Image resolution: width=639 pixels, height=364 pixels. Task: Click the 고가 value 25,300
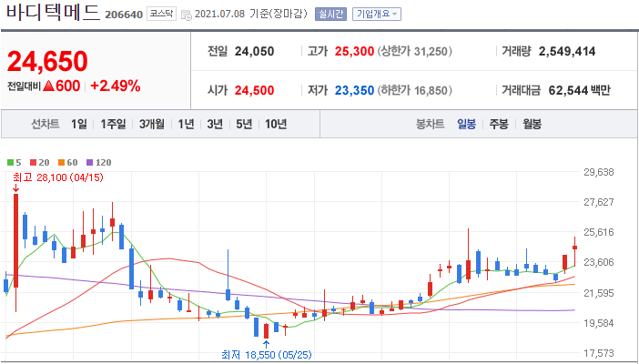pyautogui.click(x=354, y=51)
